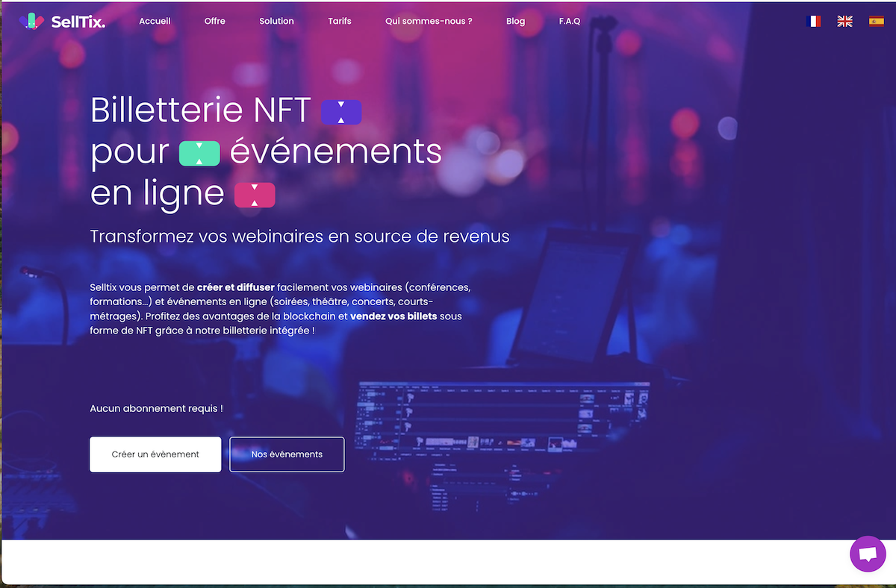The width and height of the screenshot is (896, 588).
Task: Navigate to the Tarifs menu entry
Action: [340, 21]
